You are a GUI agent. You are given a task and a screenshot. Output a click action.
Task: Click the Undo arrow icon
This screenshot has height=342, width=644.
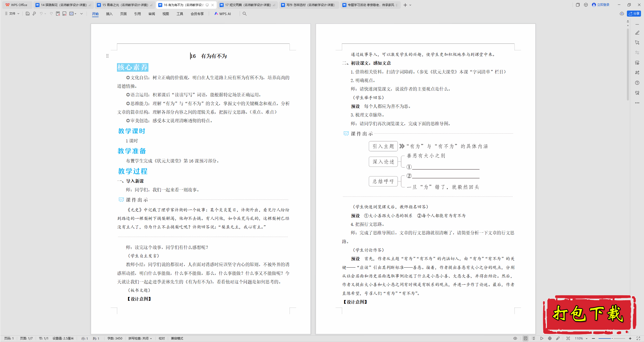tap(41, 14)
